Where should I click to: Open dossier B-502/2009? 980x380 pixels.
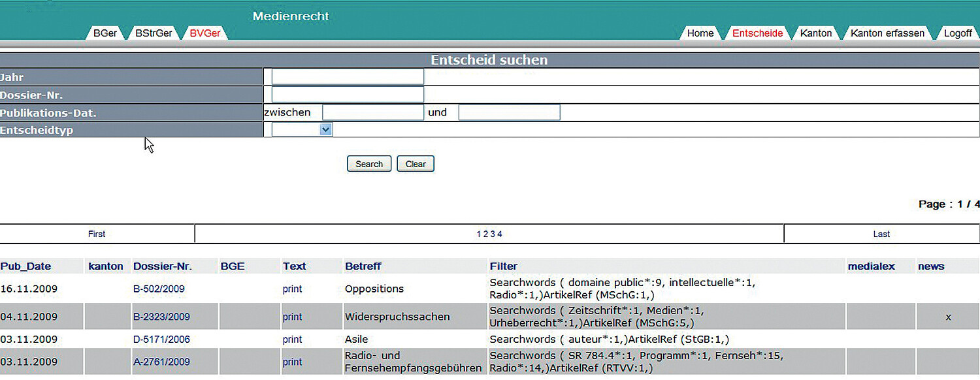pyautogui.click(x=159, y=289)
